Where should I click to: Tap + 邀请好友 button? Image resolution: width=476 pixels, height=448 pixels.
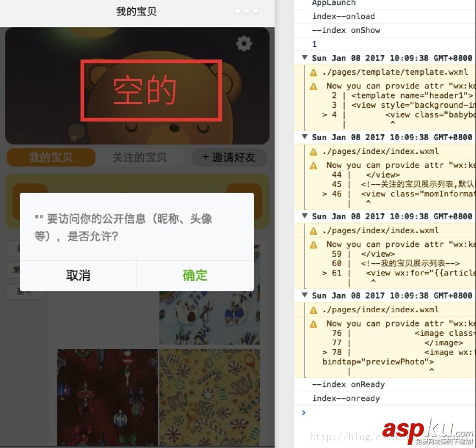[229, 157]
